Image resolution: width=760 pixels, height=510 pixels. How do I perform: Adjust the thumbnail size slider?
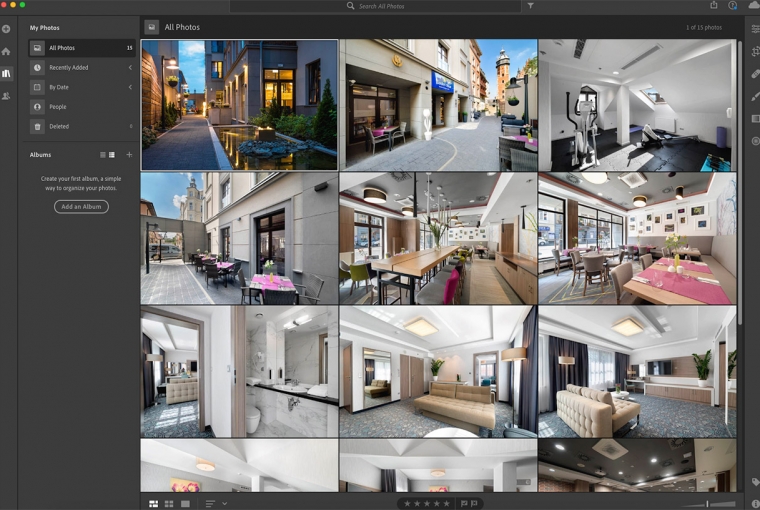point(708,504)
